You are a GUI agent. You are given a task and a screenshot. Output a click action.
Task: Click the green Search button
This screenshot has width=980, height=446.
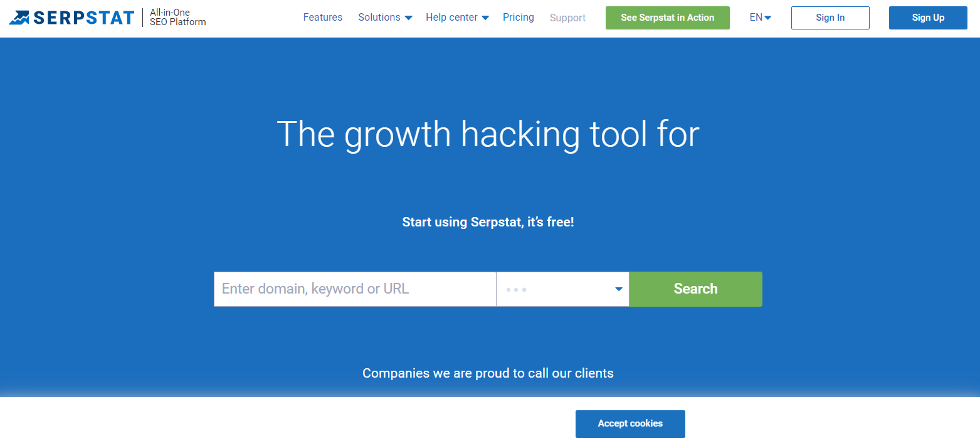695,289
